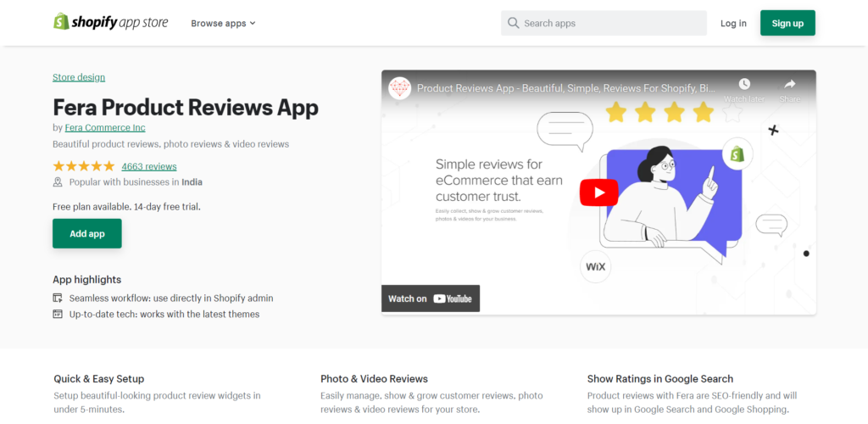Viewport: 868px width, 424px height.
Task: Click the 'Beautiful product reviews' tagline
Action: coord(170,144)
